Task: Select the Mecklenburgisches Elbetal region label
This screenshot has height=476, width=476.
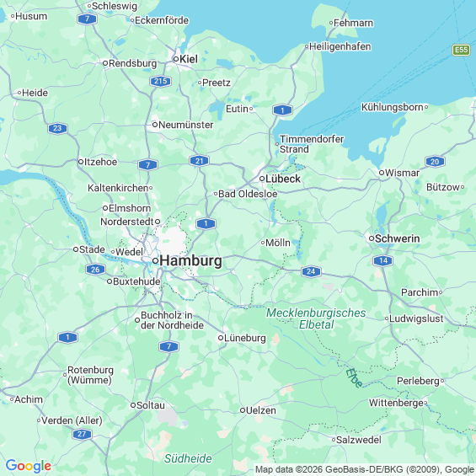Action: click(316, 318)
